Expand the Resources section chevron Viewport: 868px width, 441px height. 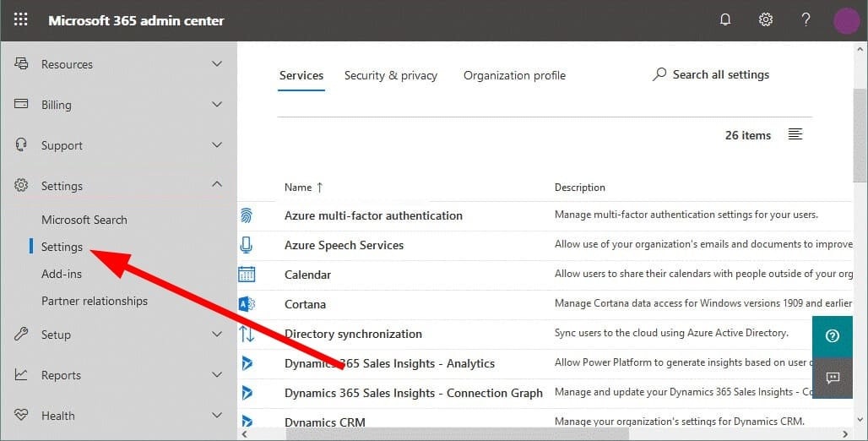pyautogui.click(x=217, y=63)
